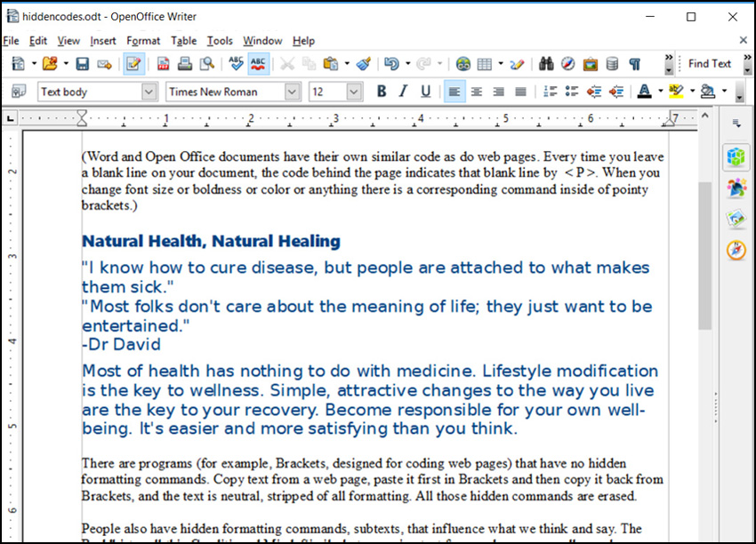Toggle Numbering list on/off

550,91
